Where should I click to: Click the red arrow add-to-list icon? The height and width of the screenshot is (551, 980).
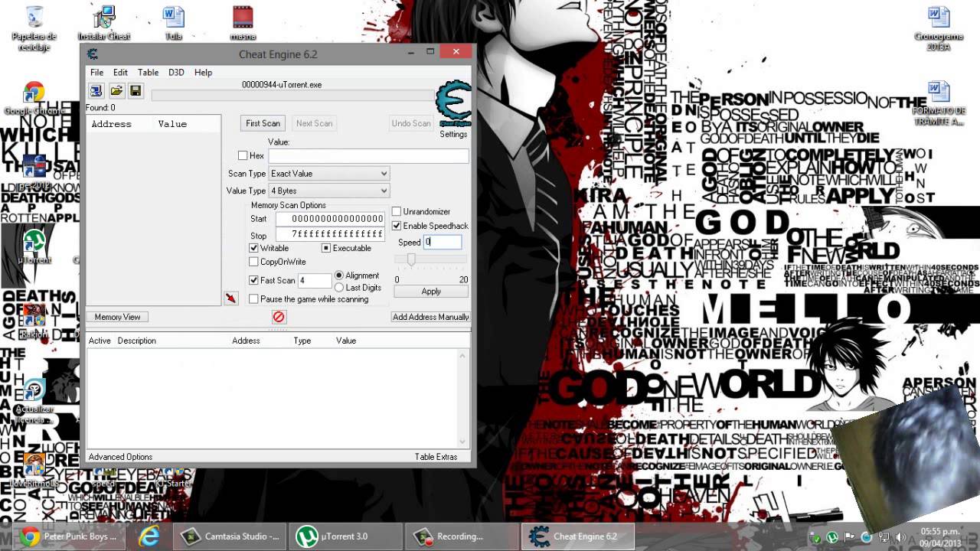click(x=231, y=298)
